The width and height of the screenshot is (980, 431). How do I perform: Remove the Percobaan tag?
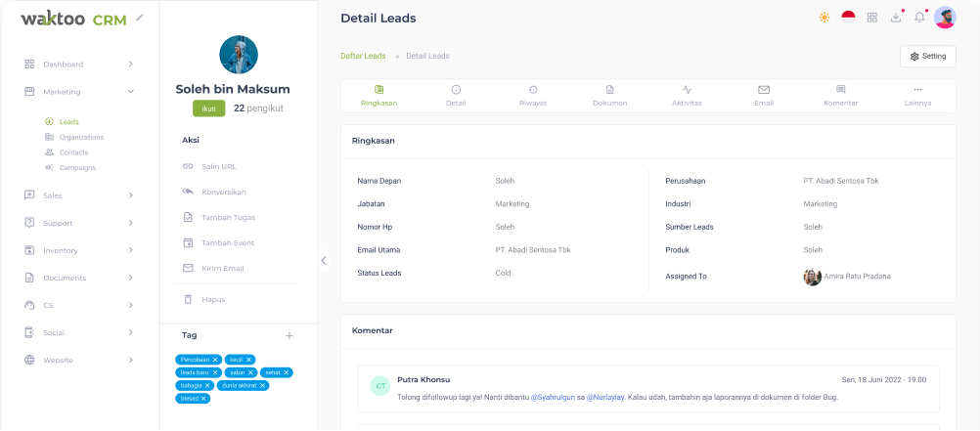[215, 360]
